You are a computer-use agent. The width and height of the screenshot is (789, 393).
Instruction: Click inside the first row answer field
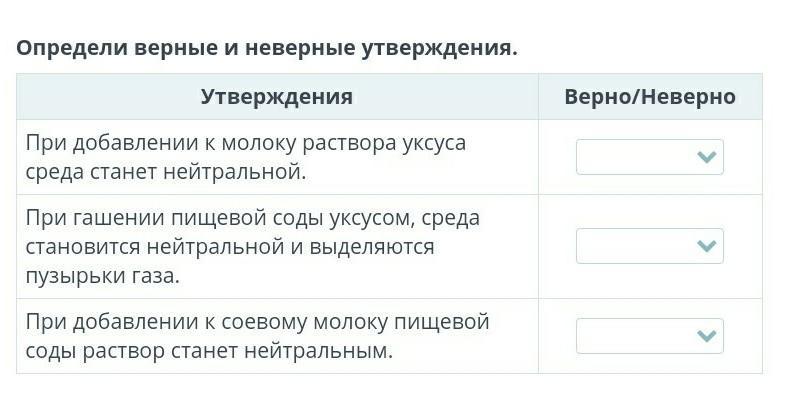tap(637, 157)
